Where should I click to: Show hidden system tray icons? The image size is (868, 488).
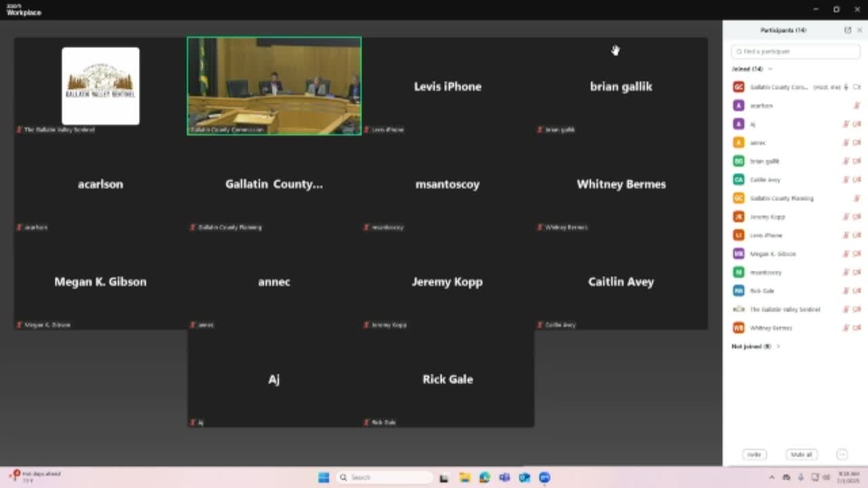771,478
